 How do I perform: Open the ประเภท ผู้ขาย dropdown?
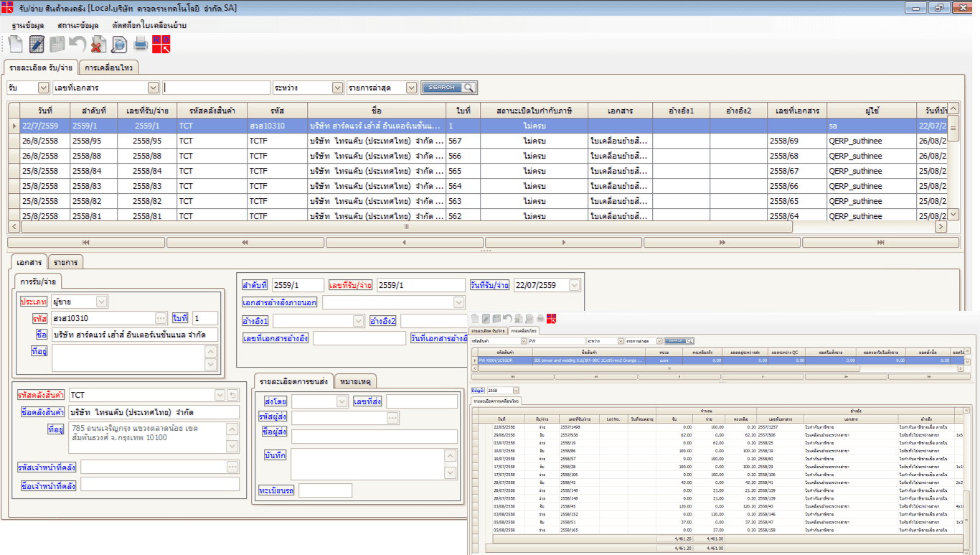click(101, 302)
